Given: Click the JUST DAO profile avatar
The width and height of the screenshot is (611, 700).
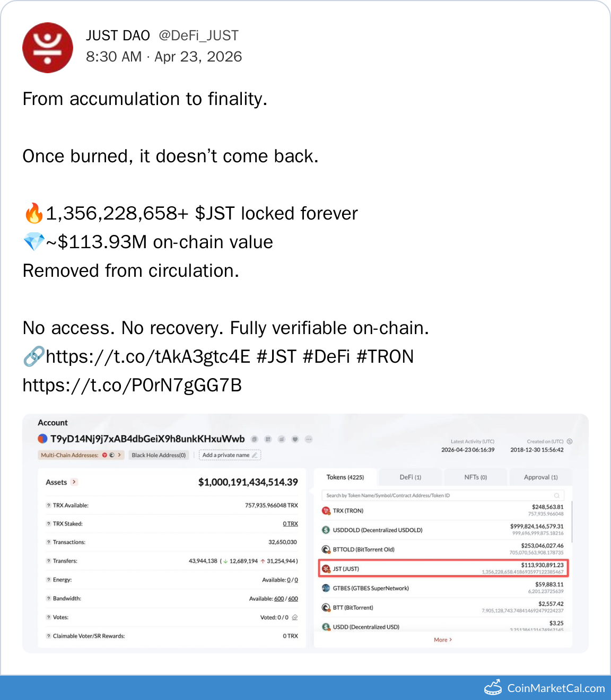Looking at the screenshot, I should click(x=48, y=48).
